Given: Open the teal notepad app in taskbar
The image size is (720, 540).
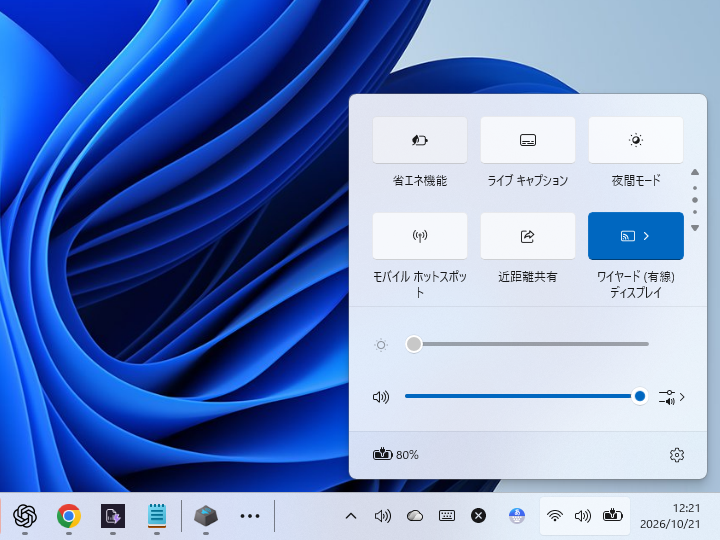Looking at the screenshot, I should (x=157, y=516).
